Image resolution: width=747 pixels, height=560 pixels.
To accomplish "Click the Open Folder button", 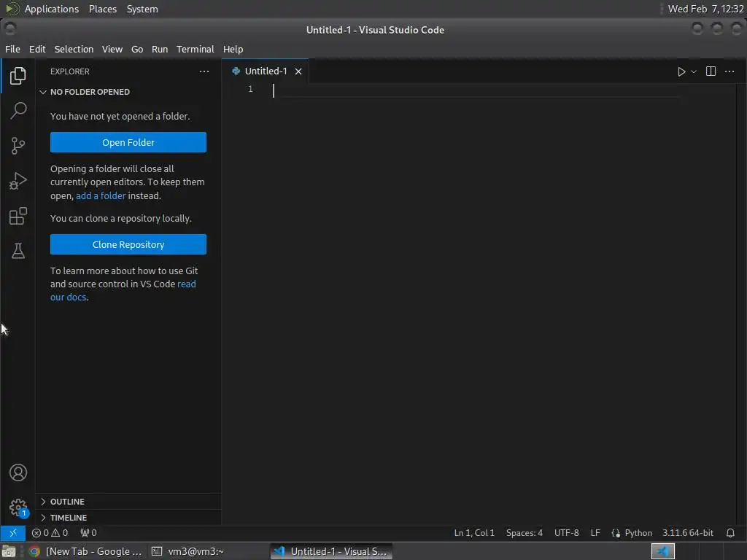I will 128,142.
